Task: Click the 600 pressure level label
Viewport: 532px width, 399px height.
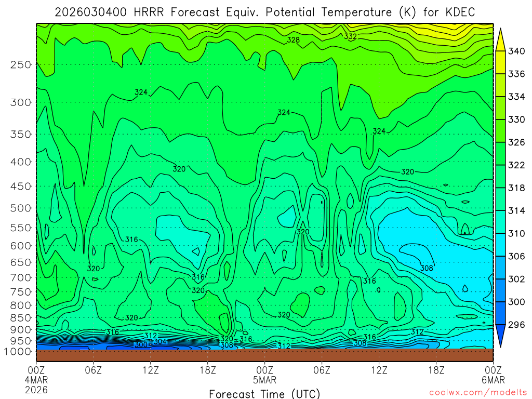Action: point(21,246)
